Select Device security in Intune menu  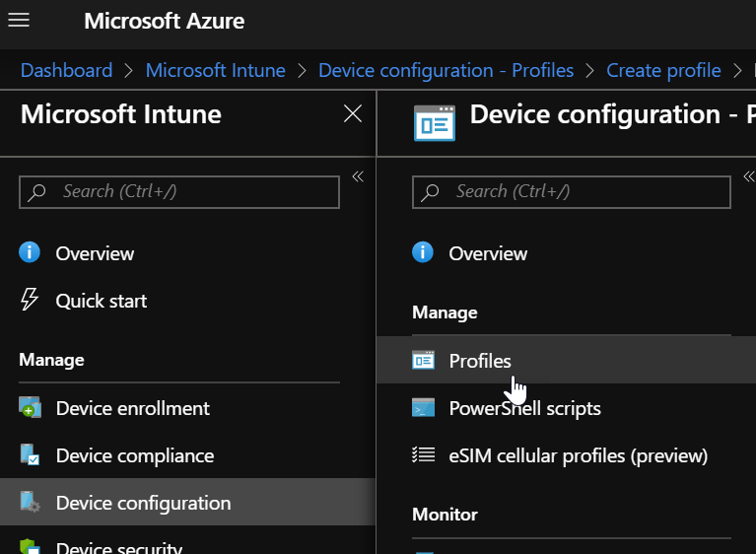tap(118, 547)
